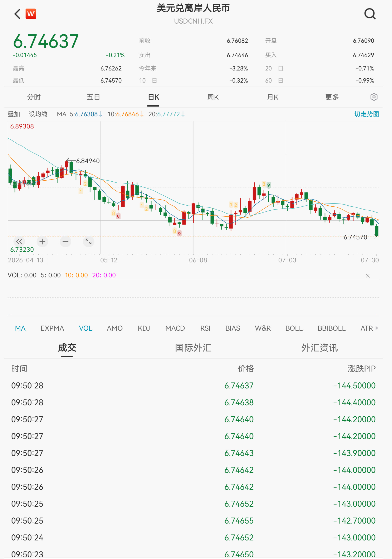This screenshot has width=392, height=559.
Task: Tap the 价格 column header
Action: tap(246, 368)
